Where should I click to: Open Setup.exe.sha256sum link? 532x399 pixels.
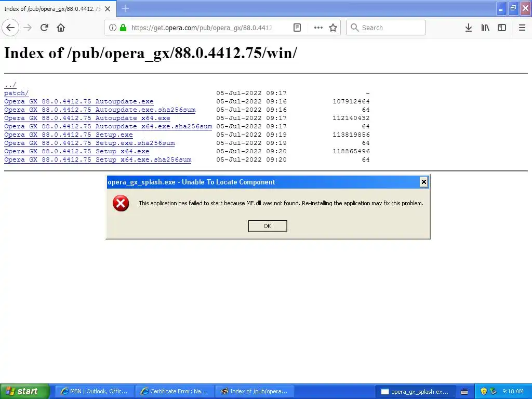tap(89, 143)
